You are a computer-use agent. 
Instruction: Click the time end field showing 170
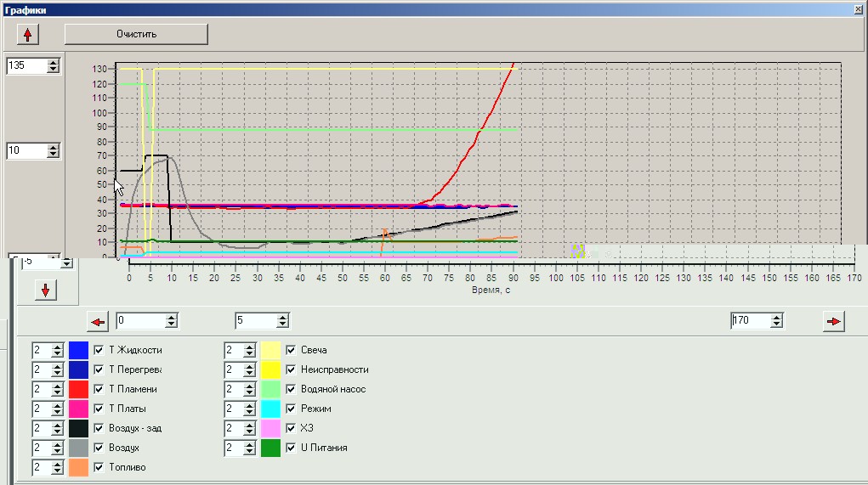pos(751,320)
